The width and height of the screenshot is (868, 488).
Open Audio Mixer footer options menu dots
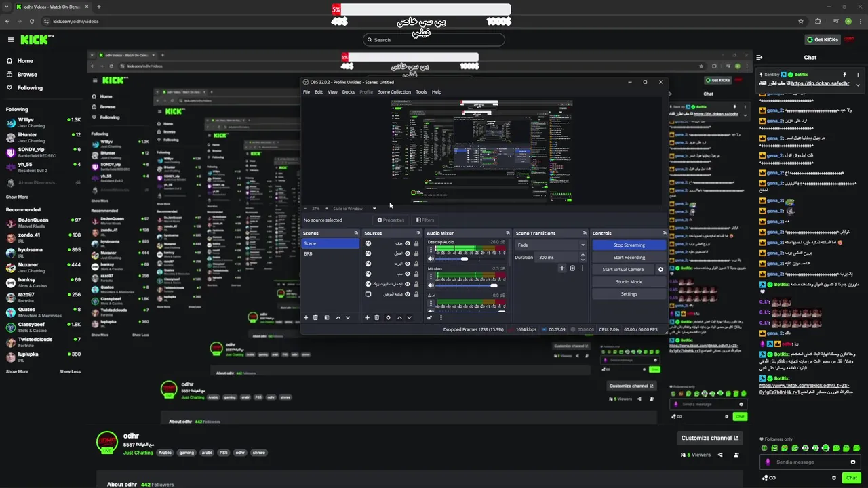(x=441, y=317)
